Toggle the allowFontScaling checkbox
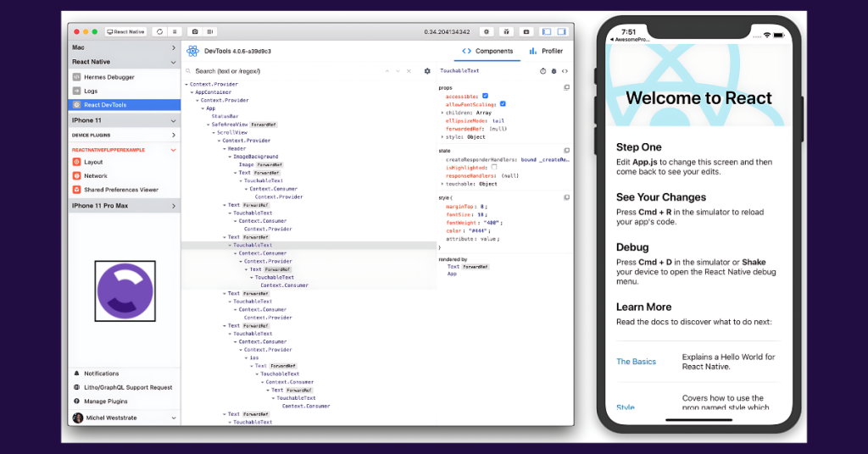This screenshot has width=868, height=454. pos(503,104)
